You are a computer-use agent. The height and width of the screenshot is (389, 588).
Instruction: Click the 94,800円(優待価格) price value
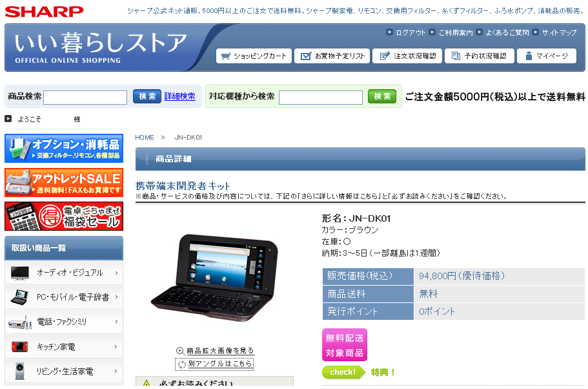point(462,276)
